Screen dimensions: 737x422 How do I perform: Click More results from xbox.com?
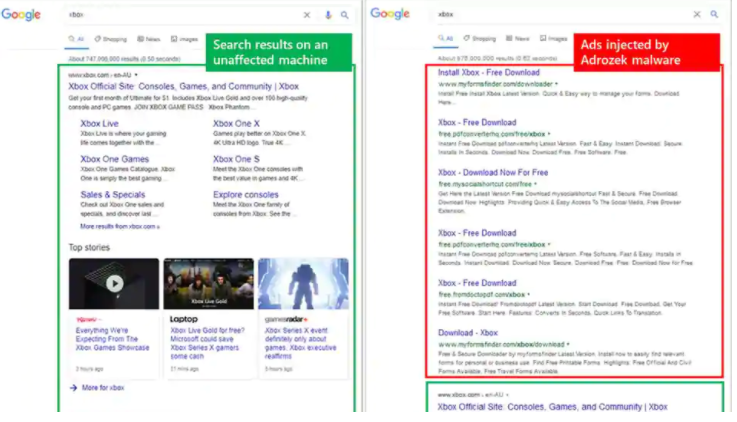(x=120, y=227)
